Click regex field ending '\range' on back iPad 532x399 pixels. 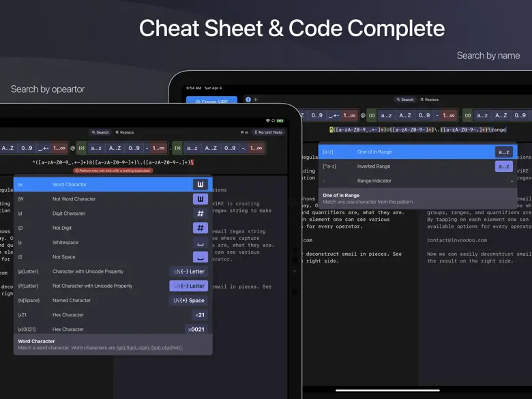pyautogui.click(x=417, y=130)
